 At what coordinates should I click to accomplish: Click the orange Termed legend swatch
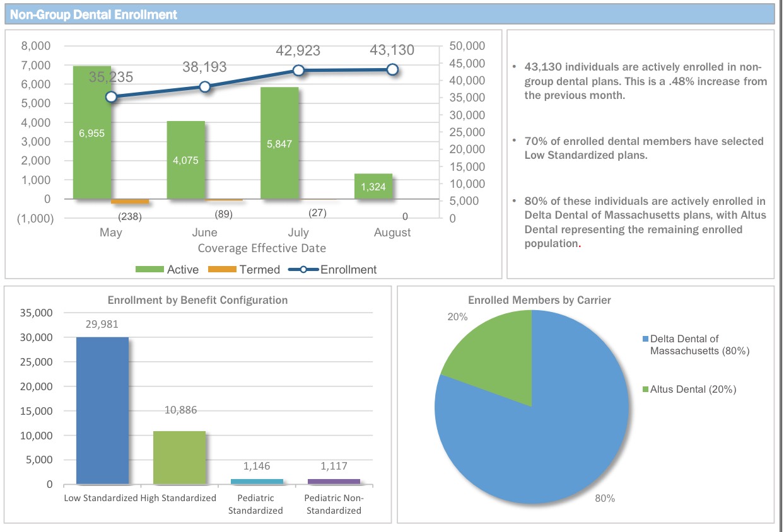pos(222,270)
